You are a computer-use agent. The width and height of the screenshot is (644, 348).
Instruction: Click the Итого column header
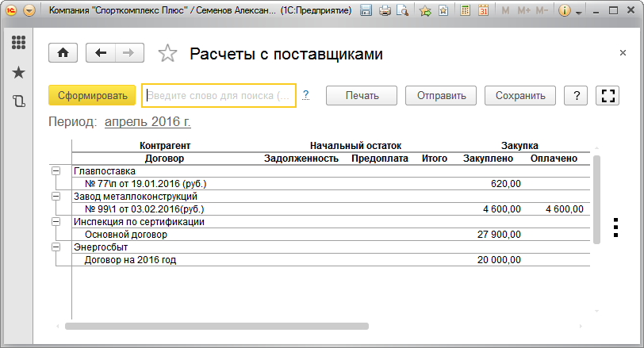click(x=434, y=159)
